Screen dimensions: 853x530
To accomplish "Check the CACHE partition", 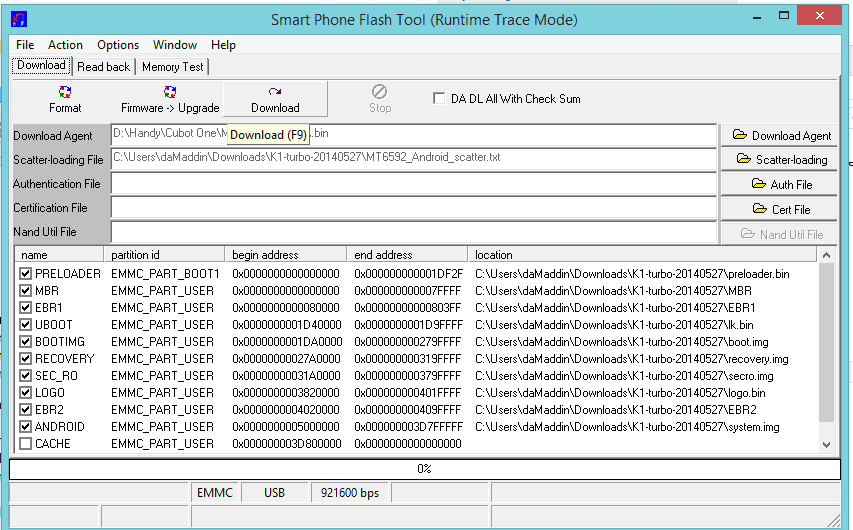I will (x=25, y=443).
